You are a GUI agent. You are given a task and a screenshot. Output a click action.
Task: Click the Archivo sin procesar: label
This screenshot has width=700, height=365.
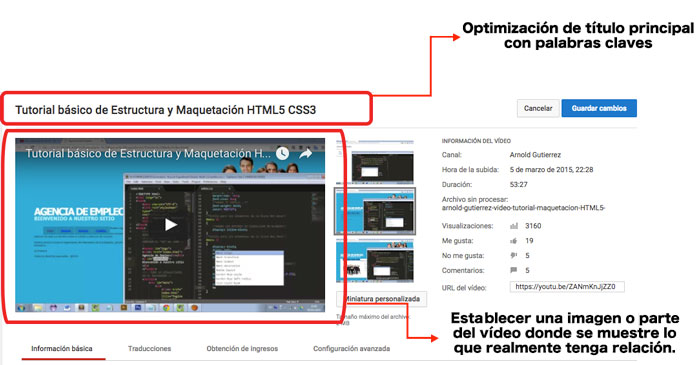pyautogui.click(x=475, y=199)
